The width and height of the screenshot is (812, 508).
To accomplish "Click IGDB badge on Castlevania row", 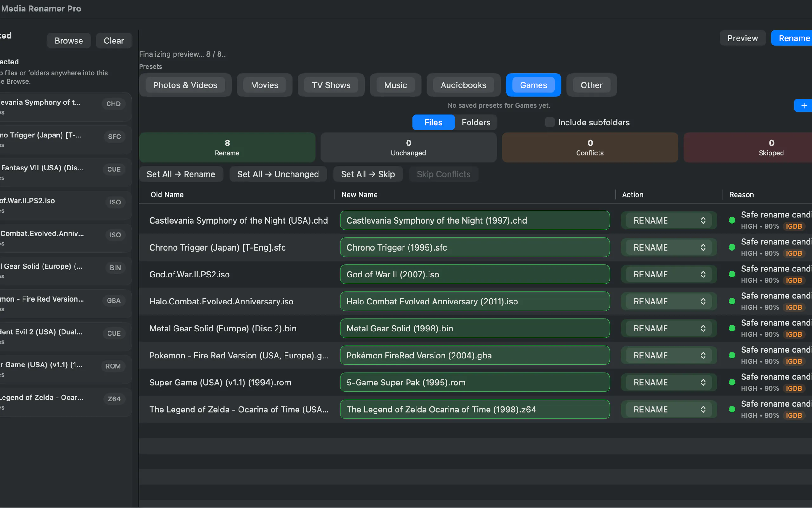I will 794,226.
